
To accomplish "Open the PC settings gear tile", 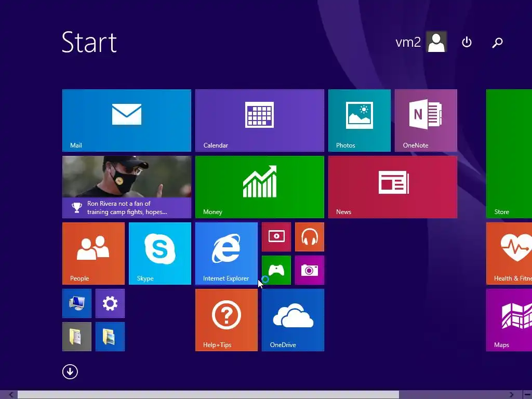I will [110, 303].
